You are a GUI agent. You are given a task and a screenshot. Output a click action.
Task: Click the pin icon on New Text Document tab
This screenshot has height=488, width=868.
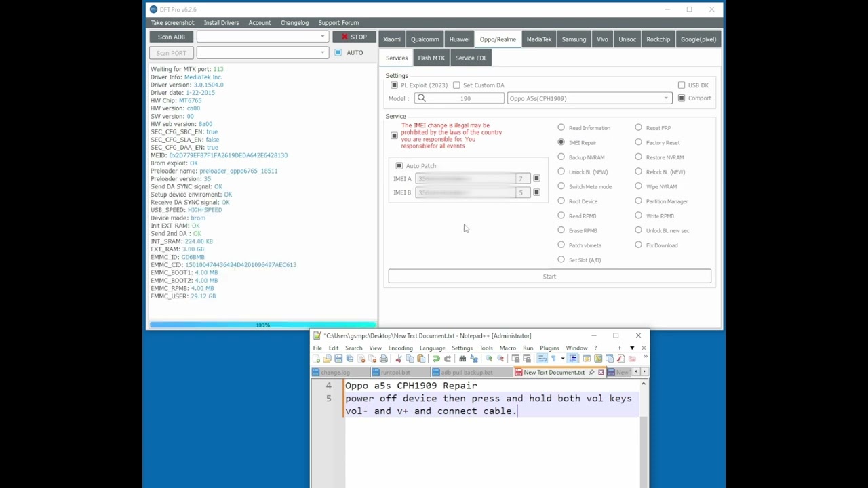[591, 372]
